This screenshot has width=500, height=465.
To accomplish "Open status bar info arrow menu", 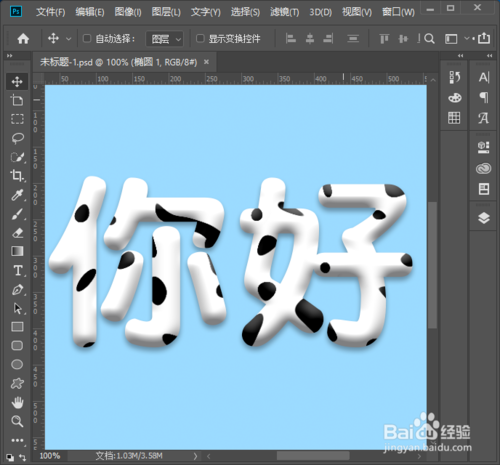I will tap(195, 456).
